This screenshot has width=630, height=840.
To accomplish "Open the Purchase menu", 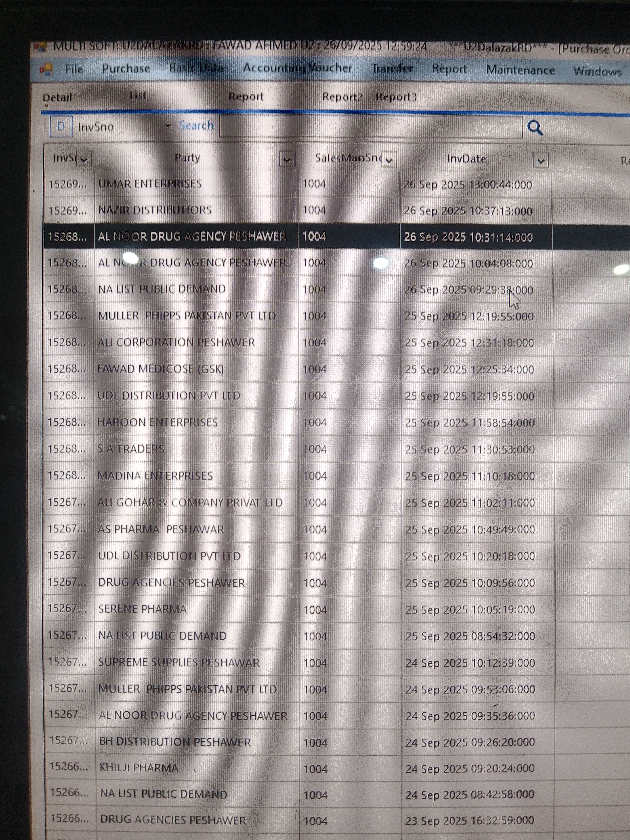I will [x=126, y=68].
